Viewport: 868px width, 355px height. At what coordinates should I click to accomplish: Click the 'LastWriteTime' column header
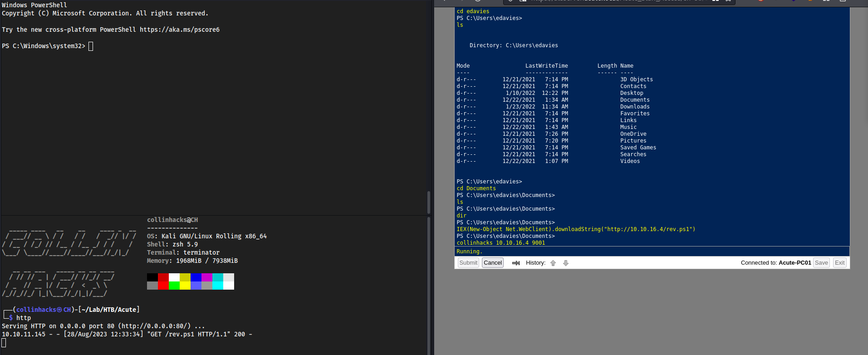[547, 66]
